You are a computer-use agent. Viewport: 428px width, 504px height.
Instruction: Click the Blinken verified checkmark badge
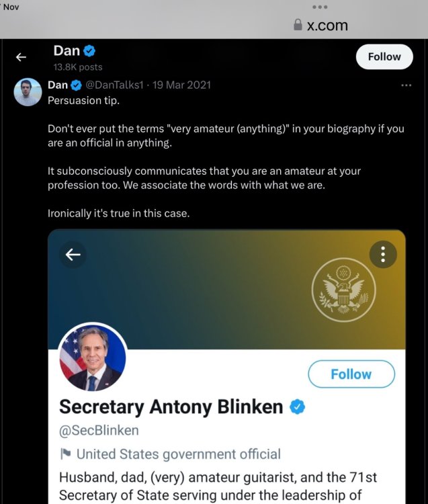[x=298, y=407]
